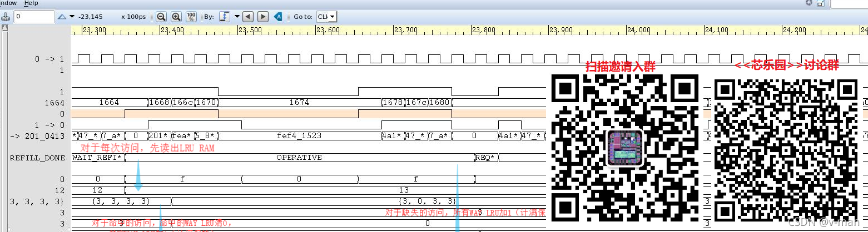Click the By edge-search type icon
This screenshot has width=868, height=232.
[225, 17]
